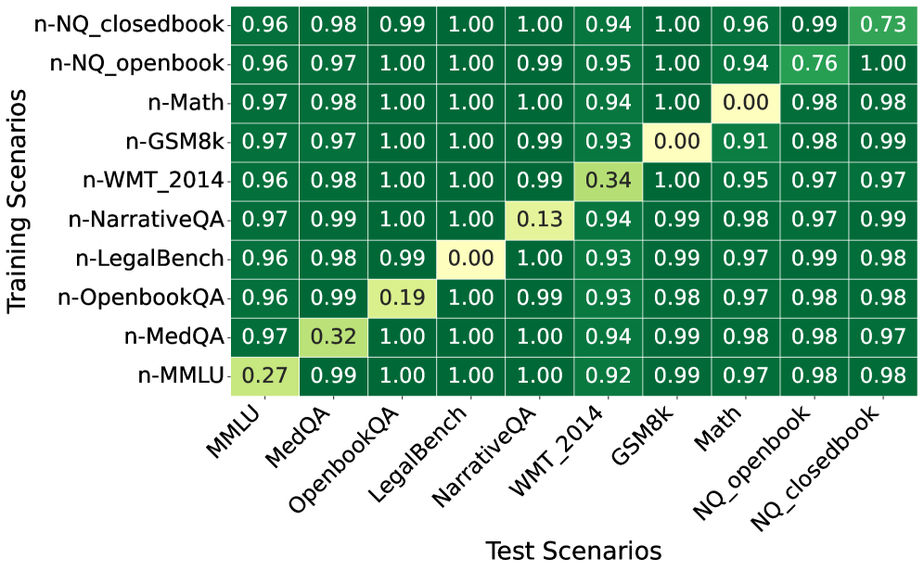Click the 0.76 heatmap cell
Image resolution: width=924 pixels, height=571 pixels.
(814, 65)
